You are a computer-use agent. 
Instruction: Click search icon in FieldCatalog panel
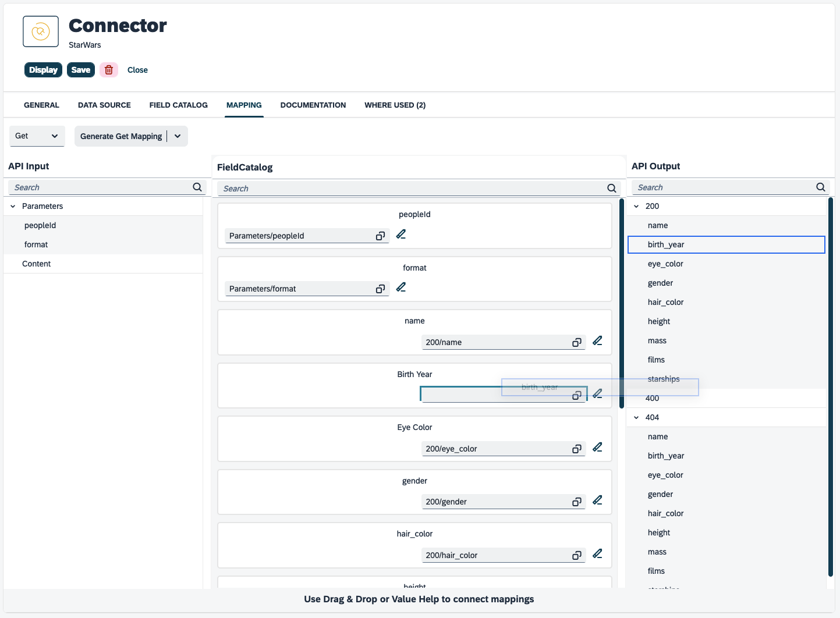click(x=611, y=189)
